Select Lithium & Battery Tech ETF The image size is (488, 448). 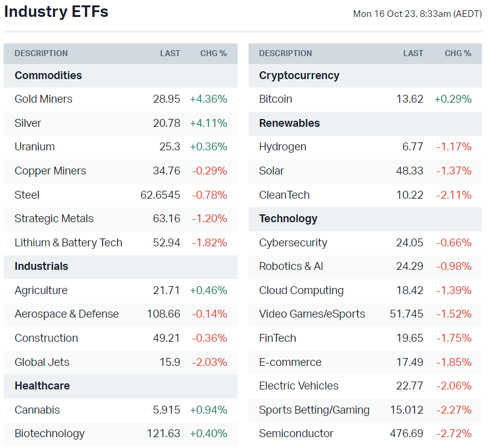[68, 243]
